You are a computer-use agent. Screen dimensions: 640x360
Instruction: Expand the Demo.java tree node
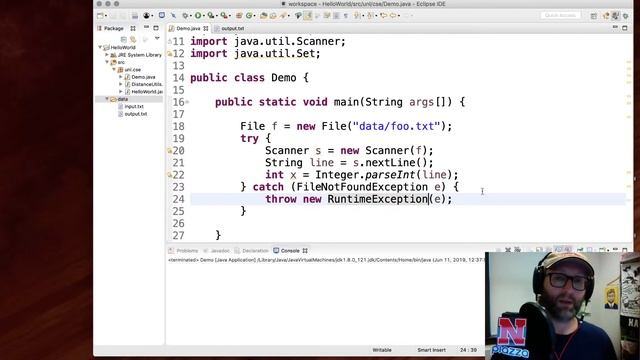121,77
